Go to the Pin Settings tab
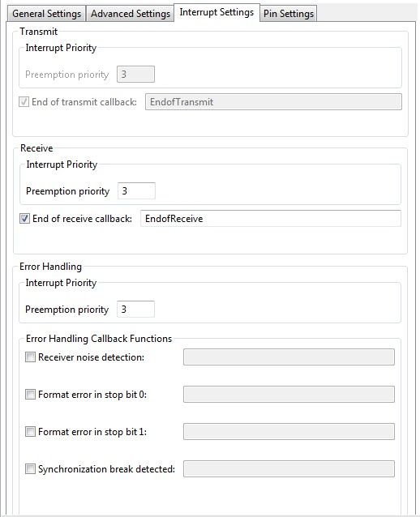The width and height of the screenshot is (420, 517). pyautogui.click(x=289, y=14)
